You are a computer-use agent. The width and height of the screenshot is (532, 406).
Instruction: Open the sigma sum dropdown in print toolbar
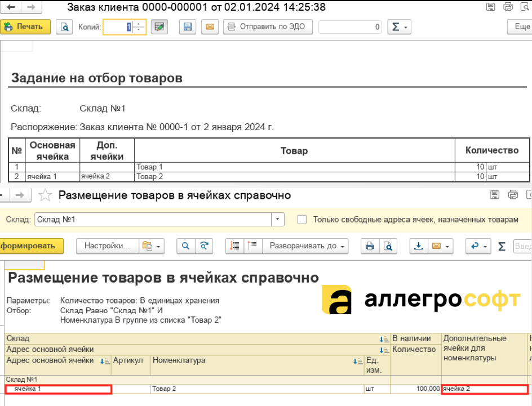(x=400, y=27)
